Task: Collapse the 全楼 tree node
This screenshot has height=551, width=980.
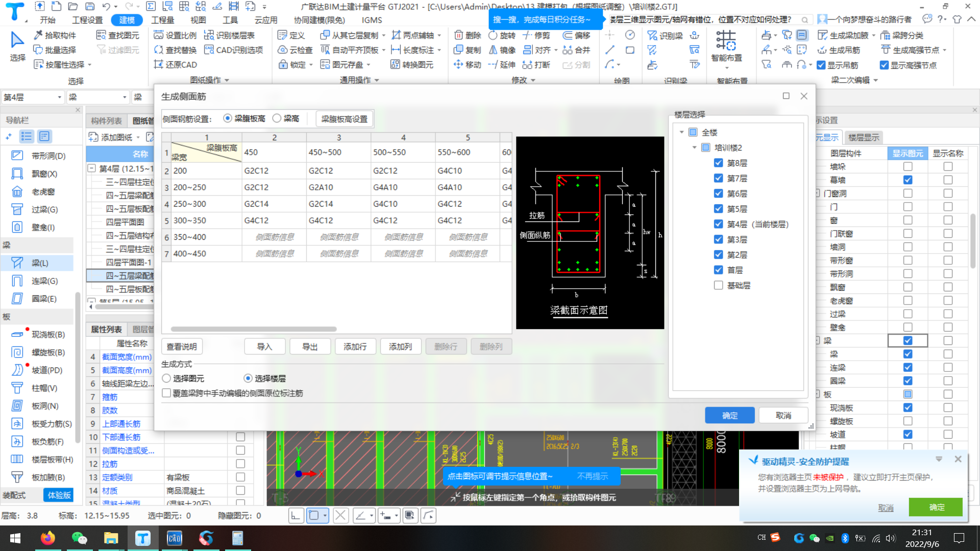Action: 681,132
